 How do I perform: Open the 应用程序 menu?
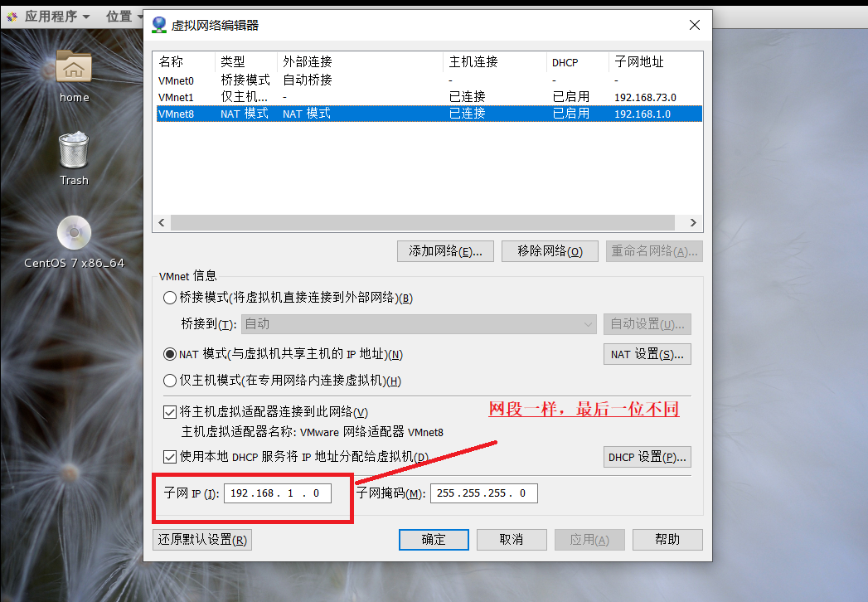click(57, 17)
